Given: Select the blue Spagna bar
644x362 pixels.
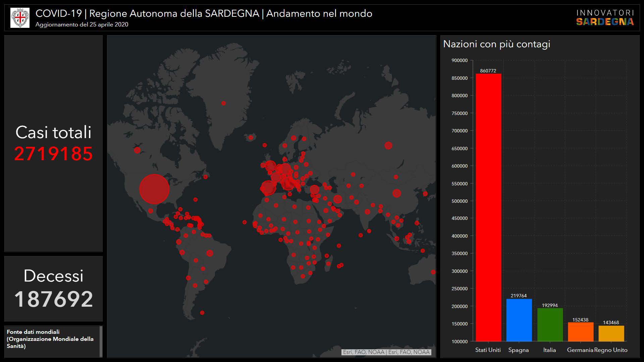Looking at the screenshot, I should [519, 320].
